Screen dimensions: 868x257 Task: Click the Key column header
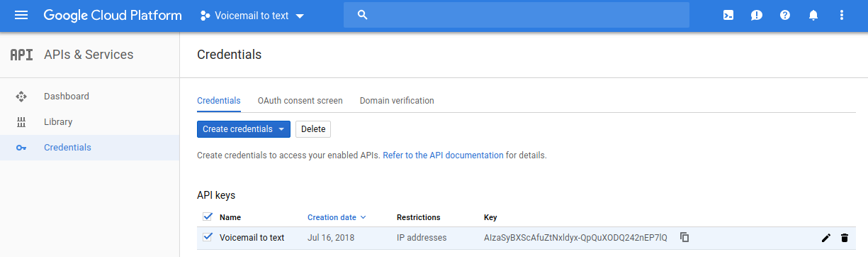pyautogui.click(x=491, y=217)
